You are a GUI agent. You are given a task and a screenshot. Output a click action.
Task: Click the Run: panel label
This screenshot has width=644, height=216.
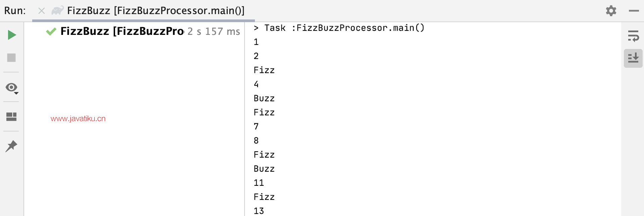coord(15,11)
